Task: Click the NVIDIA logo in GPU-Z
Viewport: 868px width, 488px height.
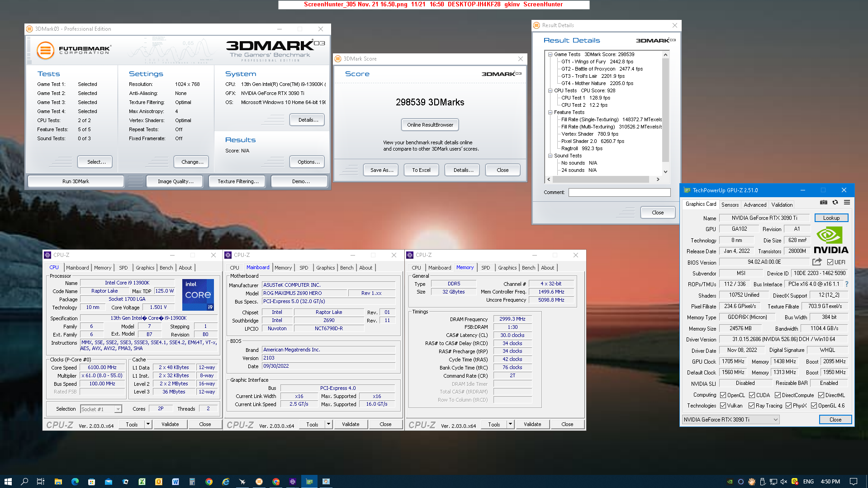Action: 831,240
